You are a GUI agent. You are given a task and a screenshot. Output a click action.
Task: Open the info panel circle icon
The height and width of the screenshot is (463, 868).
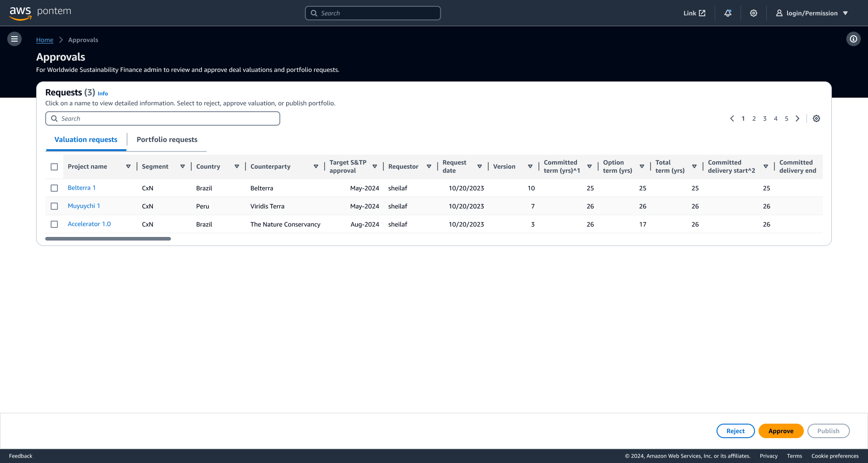[854, 39]
